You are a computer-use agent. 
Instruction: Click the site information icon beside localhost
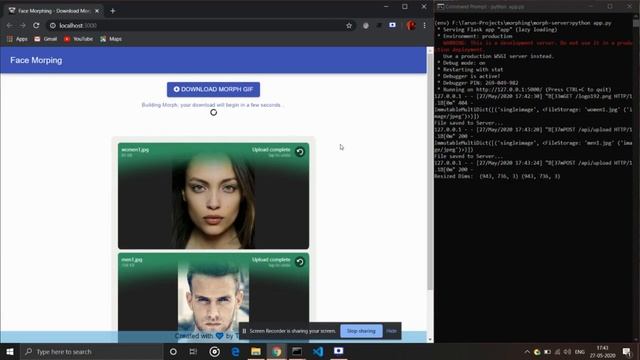(53, 25)
